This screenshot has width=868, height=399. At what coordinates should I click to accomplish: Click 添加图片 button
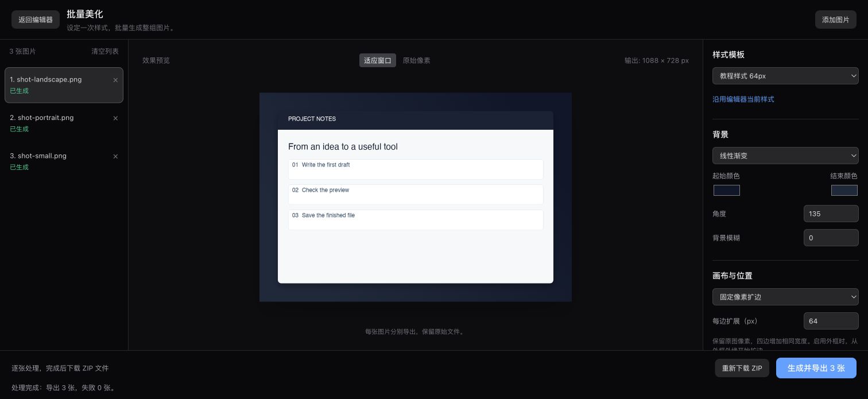click(x=835, y=20)
